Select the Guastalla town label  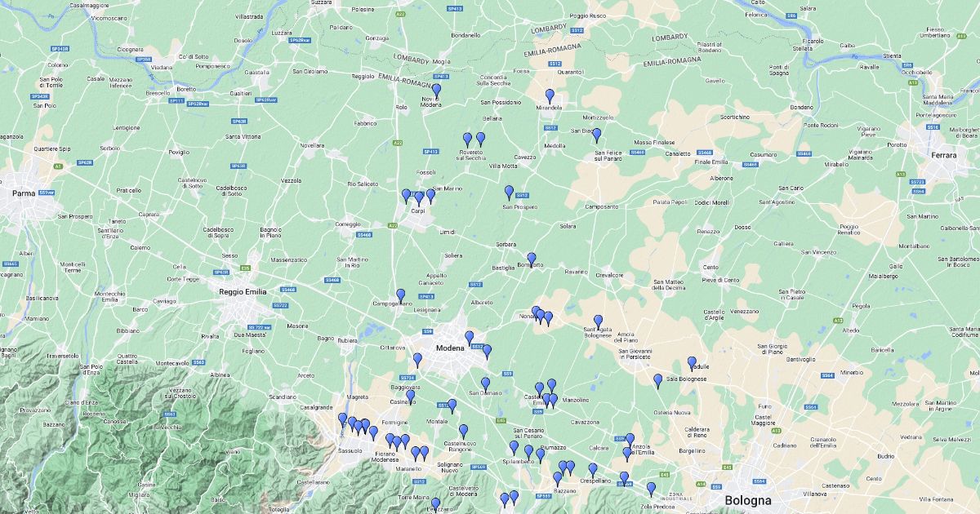click(256, 72)
